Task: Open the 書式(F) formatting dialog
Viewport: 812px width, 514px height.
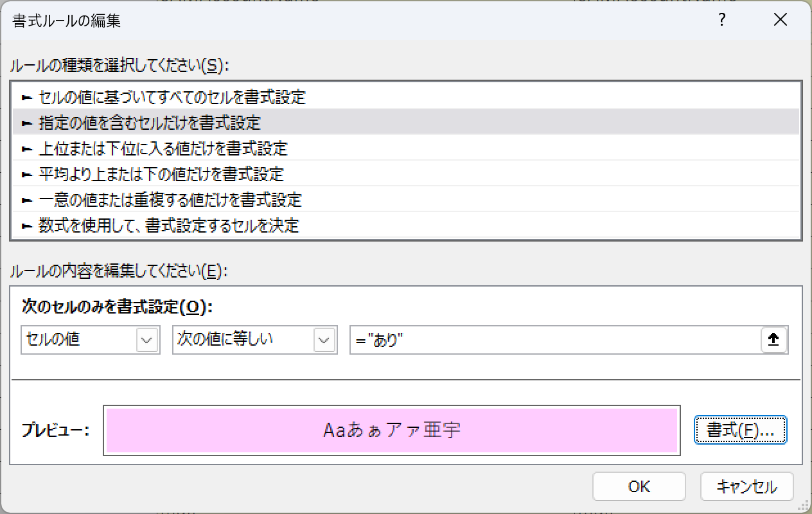Action: click(x=740, y=430)
